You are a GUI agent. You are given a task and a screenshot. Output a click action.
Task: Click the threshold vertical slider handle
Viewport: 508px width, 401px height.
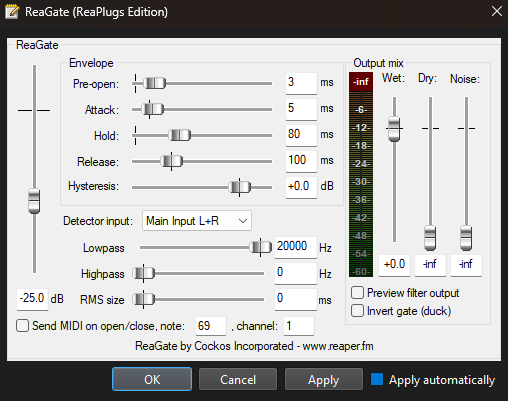coord(34,201)
